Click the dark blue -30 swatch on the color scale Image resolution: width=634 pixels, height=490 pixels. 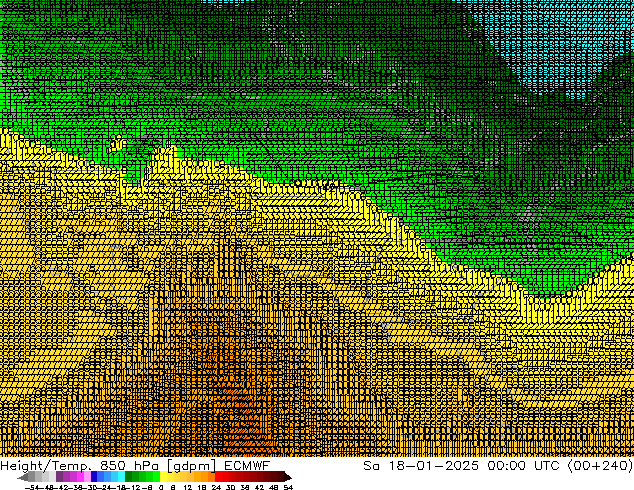click(94, 477)
